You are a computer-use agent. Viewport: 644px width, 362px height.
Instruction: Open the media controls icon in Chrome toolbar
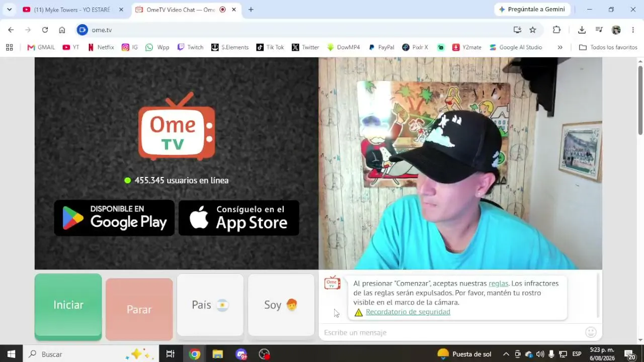(599, 30)
